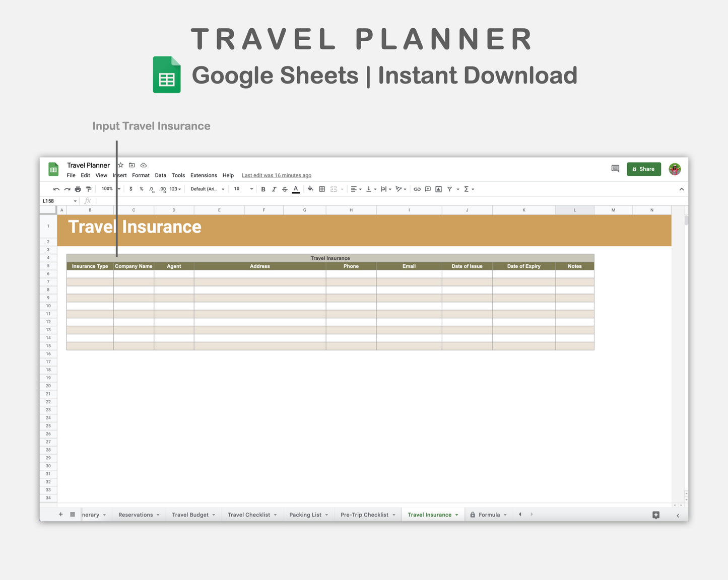Toggle italic formatting
Image resolution: width=728 pixels, height=580 pixels.
point(274,189)
